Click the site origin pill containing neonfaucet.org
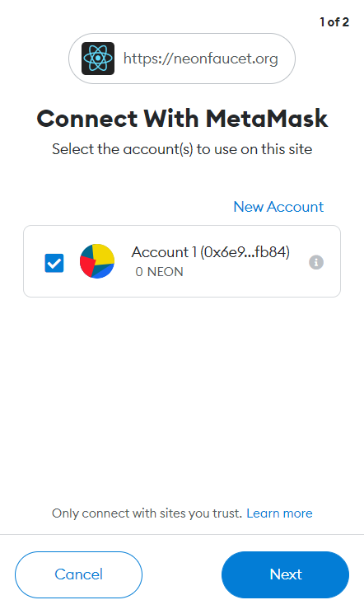The width and height of the screenshot is (364, 614). [x=182, y=59]
